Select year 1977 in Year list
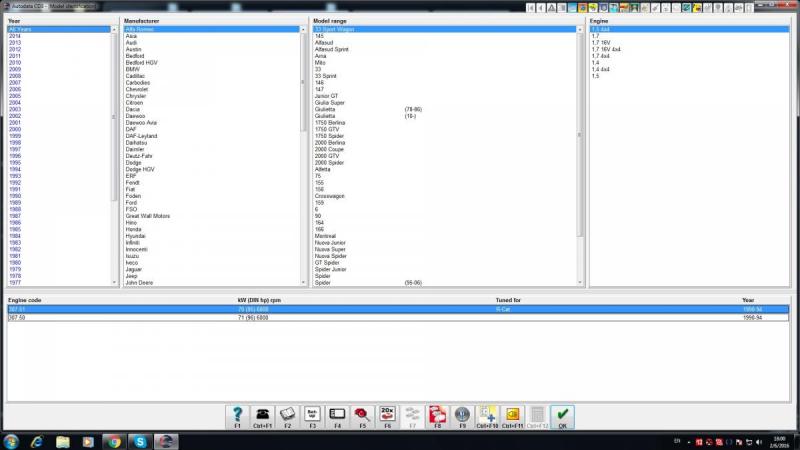 [15, 283]
